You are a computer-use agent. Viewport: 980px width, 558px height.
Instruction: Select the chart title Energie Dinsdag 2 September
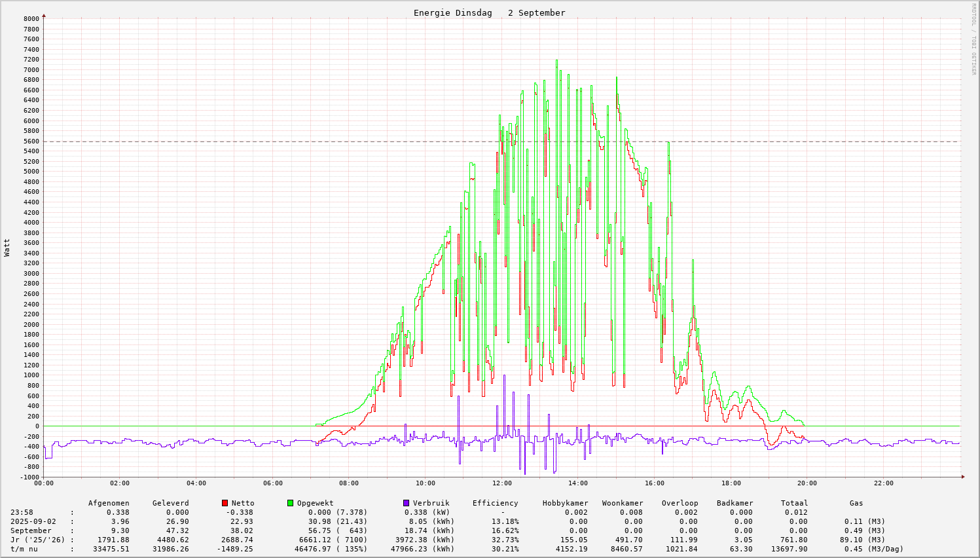(489, 13)
